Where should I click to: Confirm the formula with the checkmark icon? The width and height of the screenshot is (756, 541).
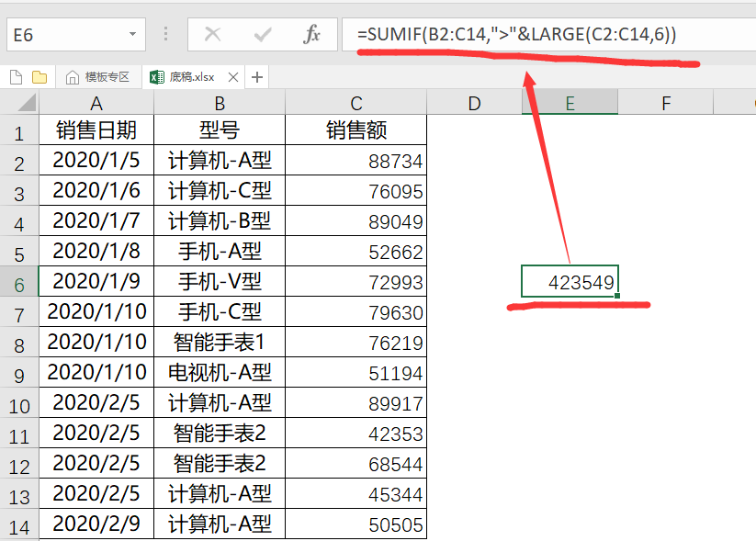click(264, 35)
